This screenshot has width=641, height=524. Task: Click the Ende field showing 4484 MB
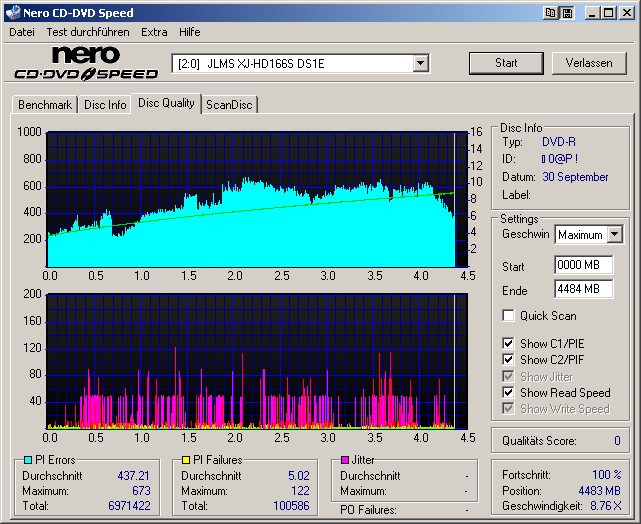tap(583, 289)
